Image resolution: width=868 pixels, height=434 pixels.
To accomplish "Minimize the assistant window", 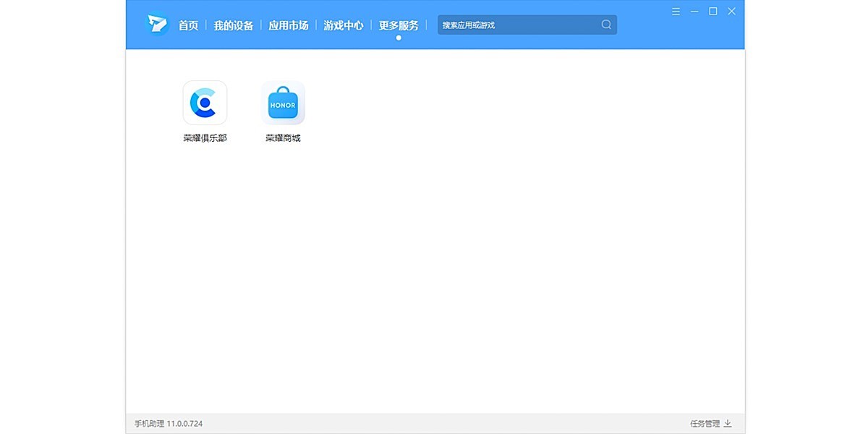I will (x=695, y=11).
